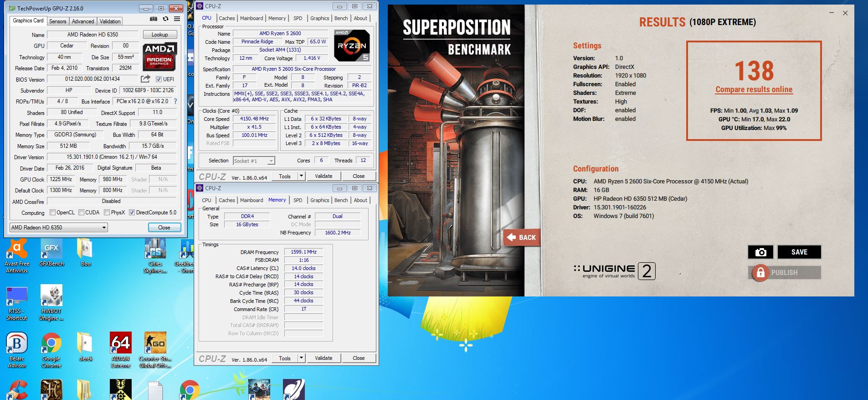Image resolution: width=868 pixels, height=400 pixels.
Task: Open the Compare results online link
Action: (x=754, y=89)
